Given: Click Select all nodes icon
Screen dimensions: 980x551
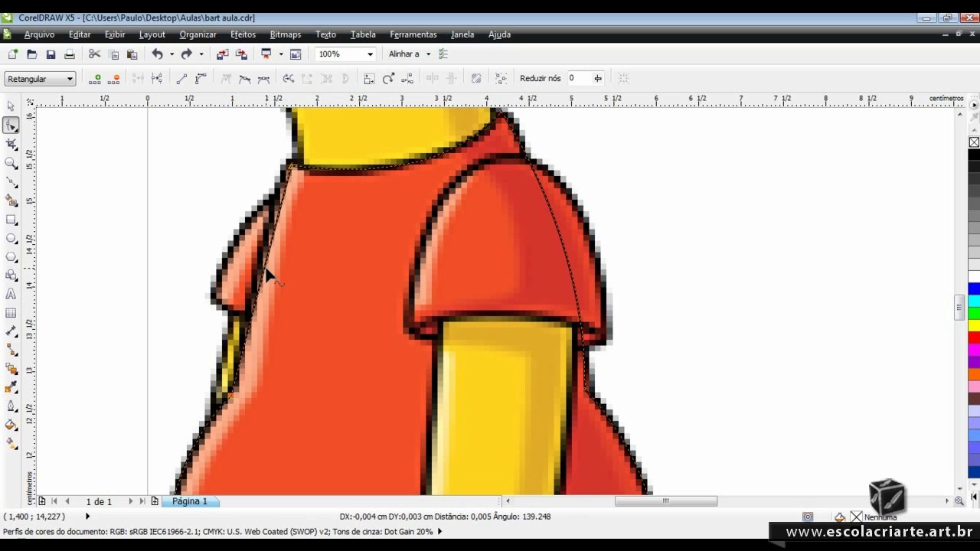Looking at the screenshot, I should tap(501, 78).
